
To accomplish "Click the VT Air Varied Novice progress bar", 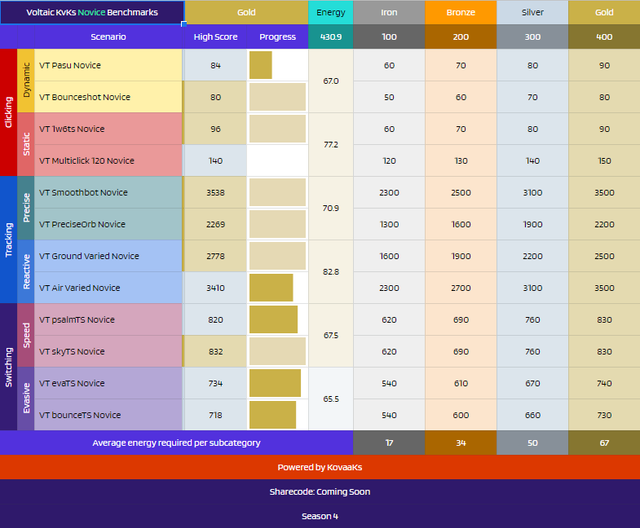I will [x=271, y=288].
